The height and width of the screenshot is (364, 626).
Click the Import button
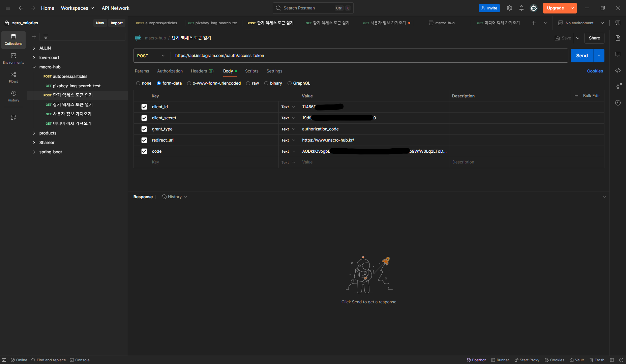click(117, 23)
